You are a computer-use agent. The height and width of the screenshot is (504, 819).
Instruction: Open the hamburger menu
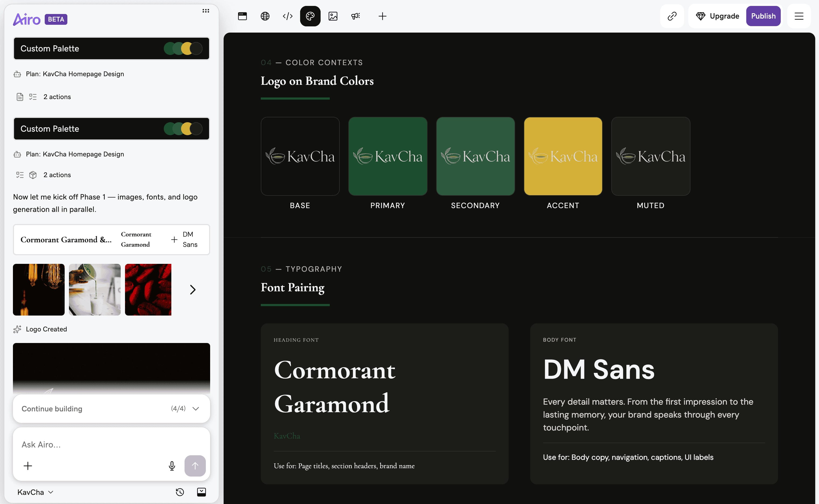pyautogui.click(x=799, y=16)
